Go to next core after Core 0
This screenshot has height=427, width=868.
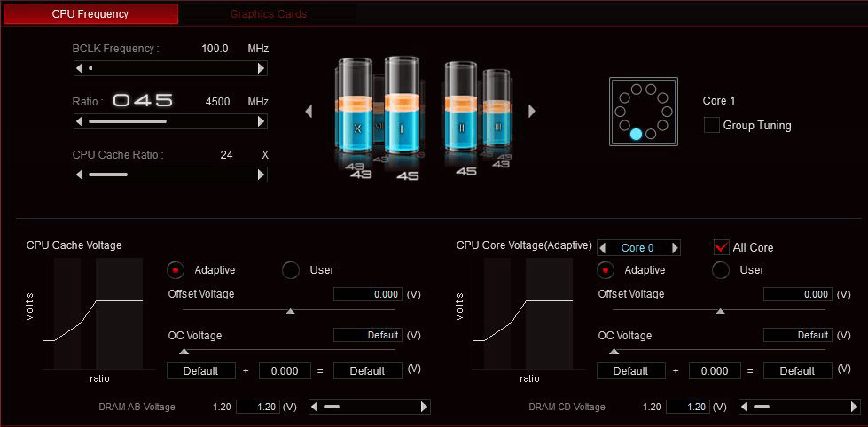pos(675,248)
